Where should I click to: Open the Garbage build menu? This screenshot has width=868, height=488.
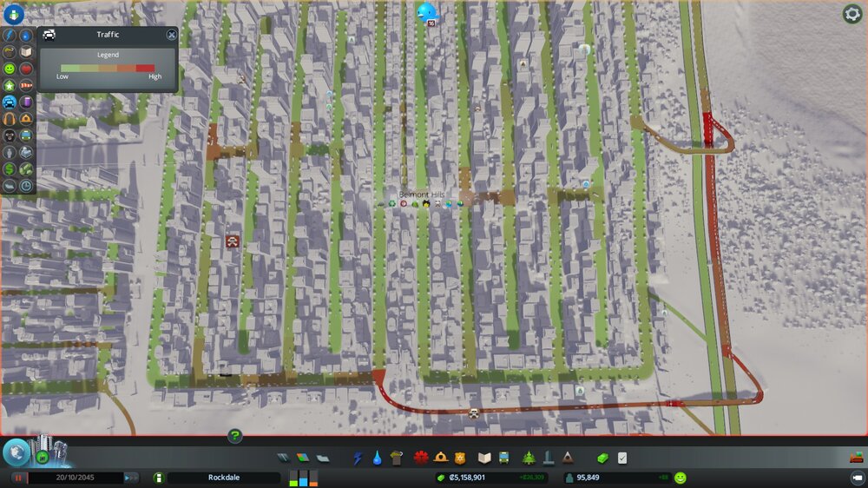click(x=397, y=458)
